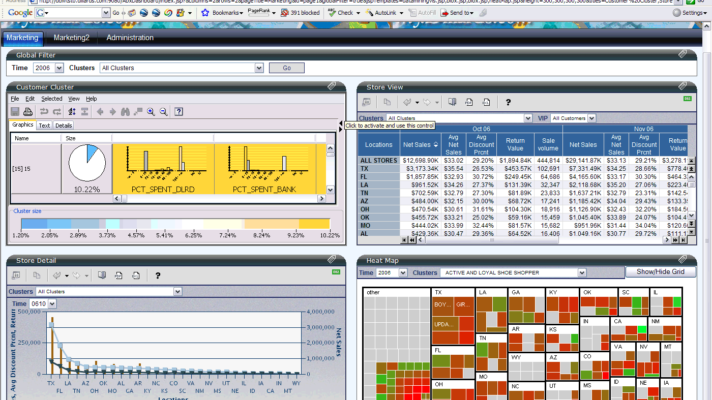Image resolution: width=712 pixels, height=400 pixels.
Task: Click the Send to button in Google toolbar
Action: click(x=457, y=13)
